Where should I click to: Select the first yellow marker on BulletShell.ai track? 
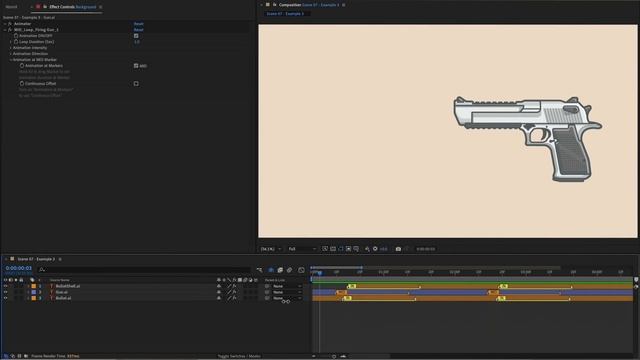tap(352, 286)
